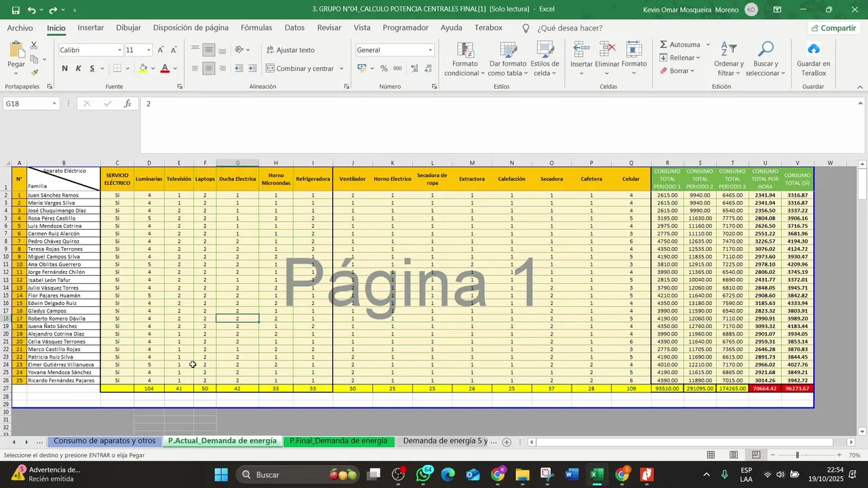Screen dimensions: 868x488
Task: Decrease indent icon in Alineación
Action: pyautogui.click(x=240, y=68)
